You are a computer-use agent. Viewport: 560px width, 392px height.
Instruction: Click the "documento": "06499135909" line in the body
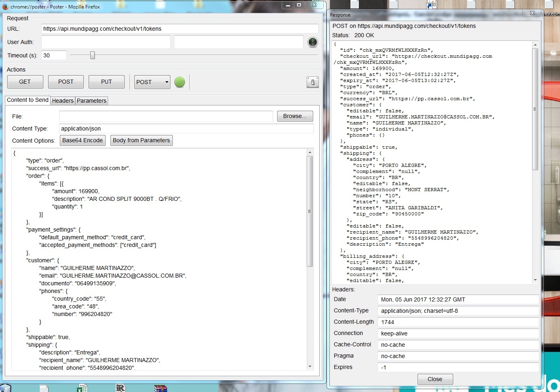click(78, 283)
